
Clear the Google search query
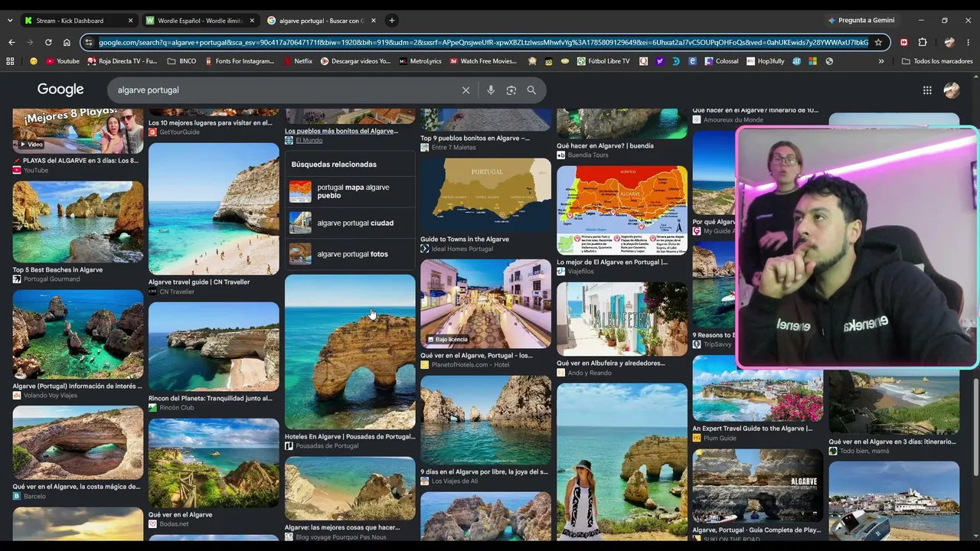tap(465, 90)
